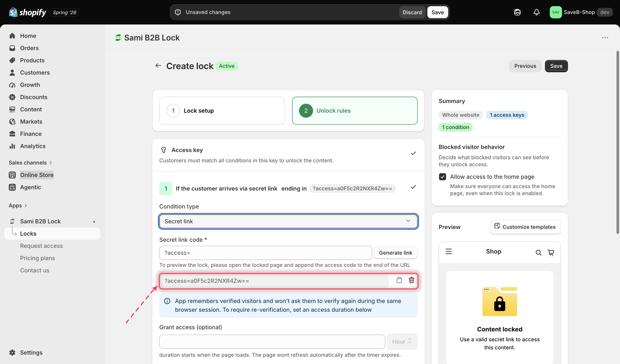Click the ?access= code chip in condition header
Image resolution: width=620 pixels, height=364 pixels.
pos(352,189)
